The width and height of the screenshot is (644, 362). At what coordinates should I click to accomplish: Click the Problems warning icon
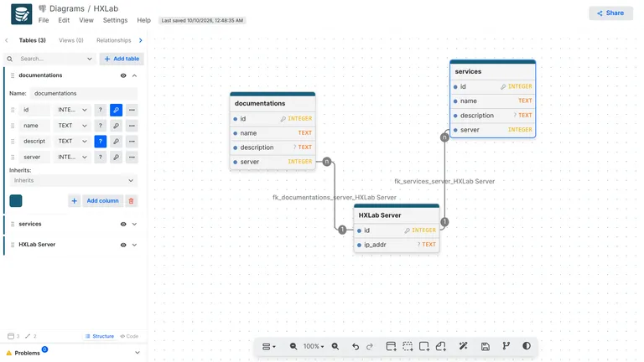(x=9, y=353)
